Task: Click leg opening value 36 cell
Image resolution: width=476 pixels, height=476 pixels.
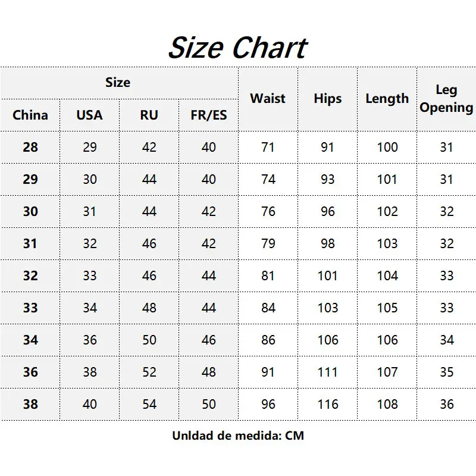Action: pyautogui.click(x=447, y=404)
